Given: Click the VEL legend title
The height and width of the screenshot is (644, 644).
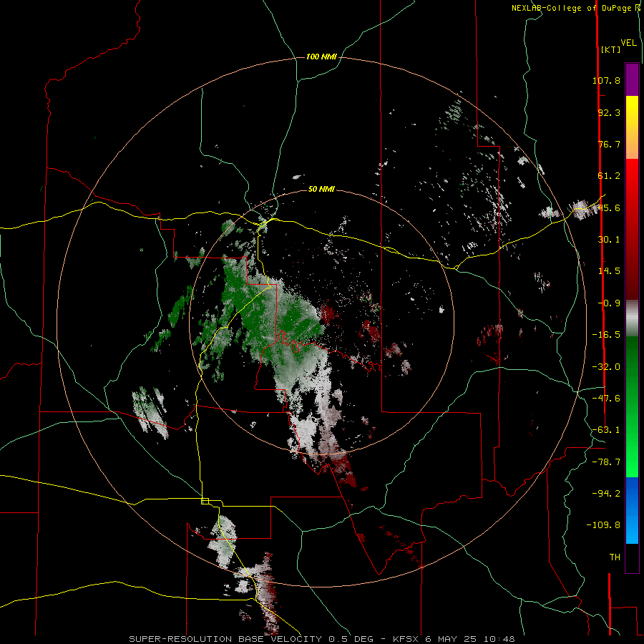Looking at the screenshot, I should tap(628, 43).
